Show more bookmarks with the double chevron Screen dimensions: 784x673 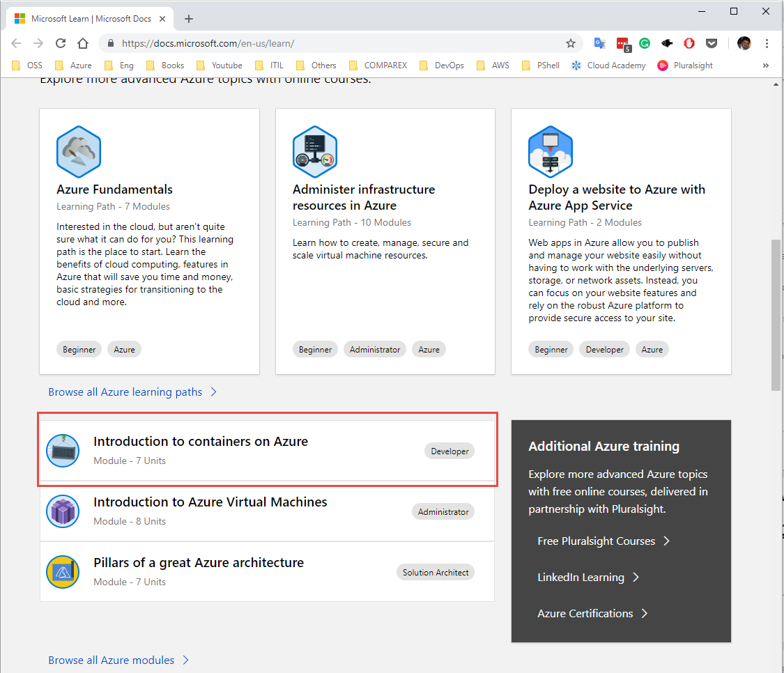tap(765, 65)
